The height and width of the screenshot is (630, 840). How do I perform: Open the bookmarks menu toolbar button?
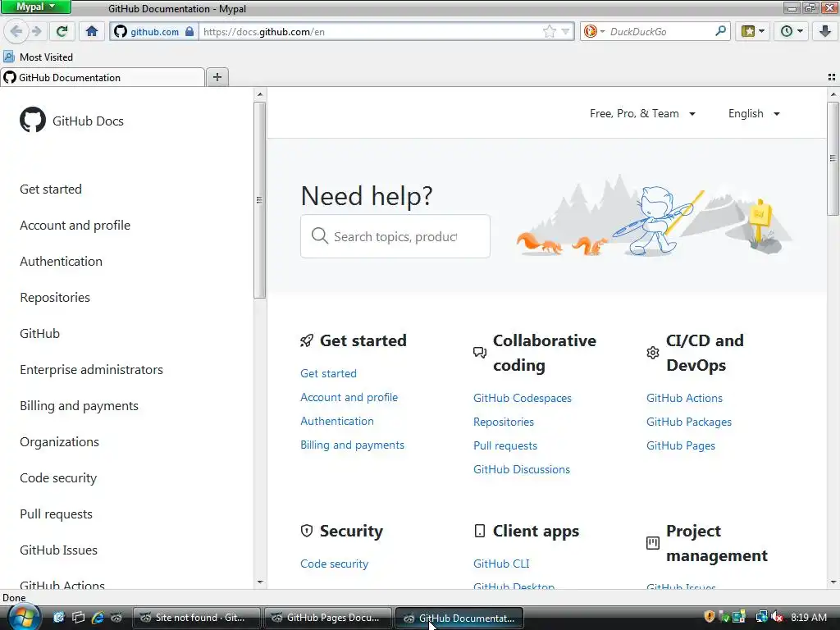pos(753,32)
